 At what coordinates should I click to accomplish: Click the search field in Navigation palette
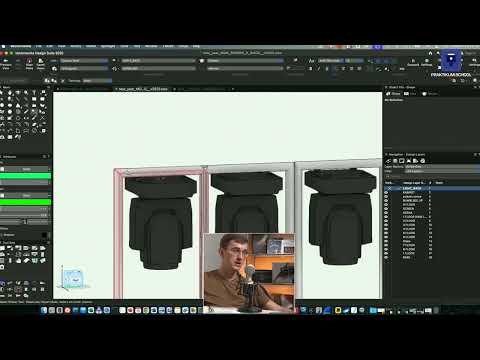pyautogui.click(x=433, y=176)
